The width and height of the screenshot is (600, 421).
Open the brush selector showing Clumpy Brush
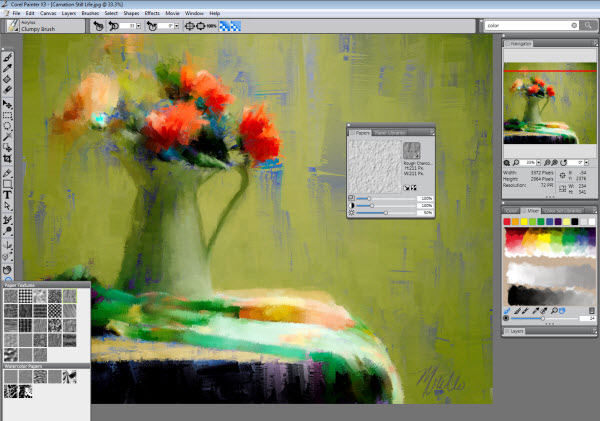(x=46, y=26)
